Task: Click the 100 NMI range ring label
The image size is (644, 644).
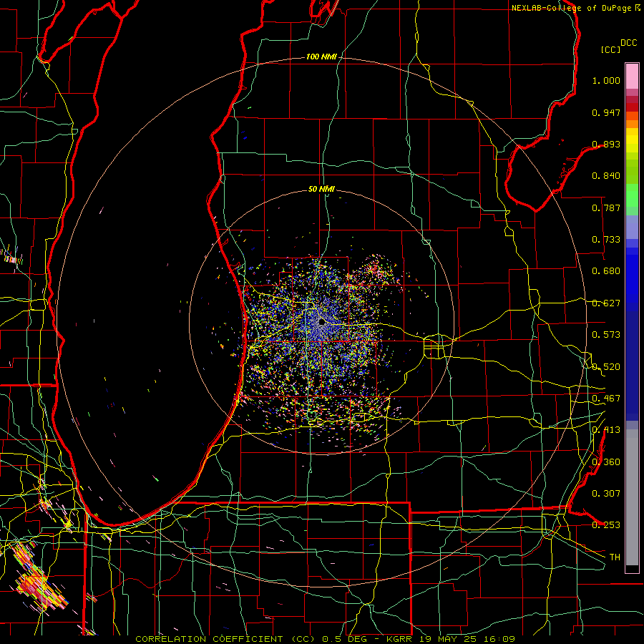Action: 321,57
